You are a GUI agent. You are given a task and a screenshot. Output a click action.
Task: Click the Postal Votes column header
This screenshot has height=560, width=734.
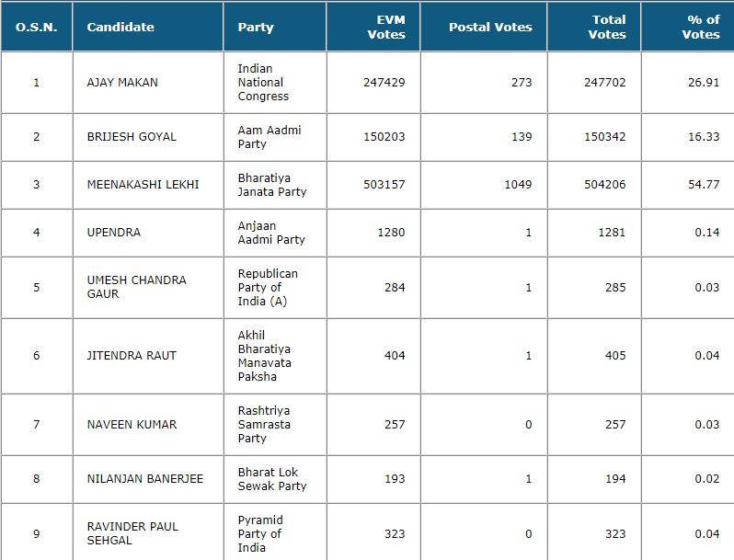click(x=490, y=27)
